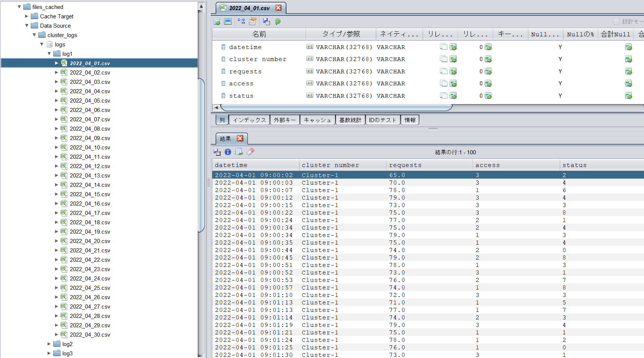Screen dimensions: 644x358
Task: Switch to the 外部キー tab
Action: [x=285, y=120]
